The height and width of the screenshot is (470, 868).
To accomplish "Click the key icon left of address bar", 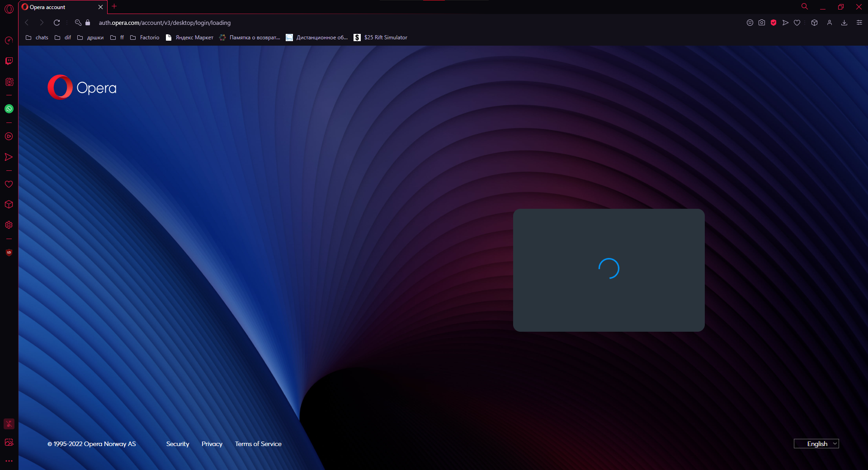I will coord(78,23).
